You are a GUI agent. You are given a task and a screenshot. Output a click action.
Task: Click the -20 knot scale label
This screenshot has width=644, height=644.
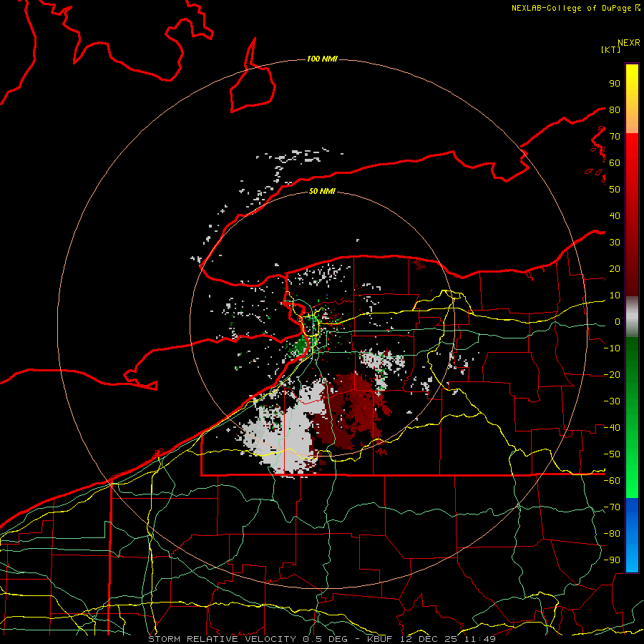[x=612, y=374]
